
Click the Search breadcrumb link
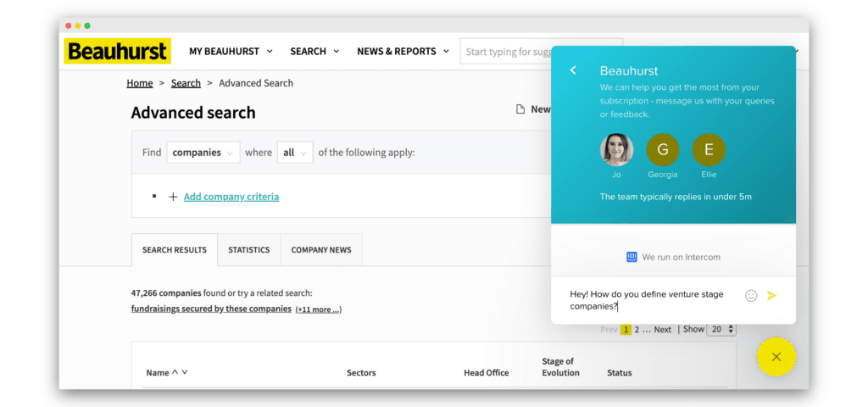[186, 83]
